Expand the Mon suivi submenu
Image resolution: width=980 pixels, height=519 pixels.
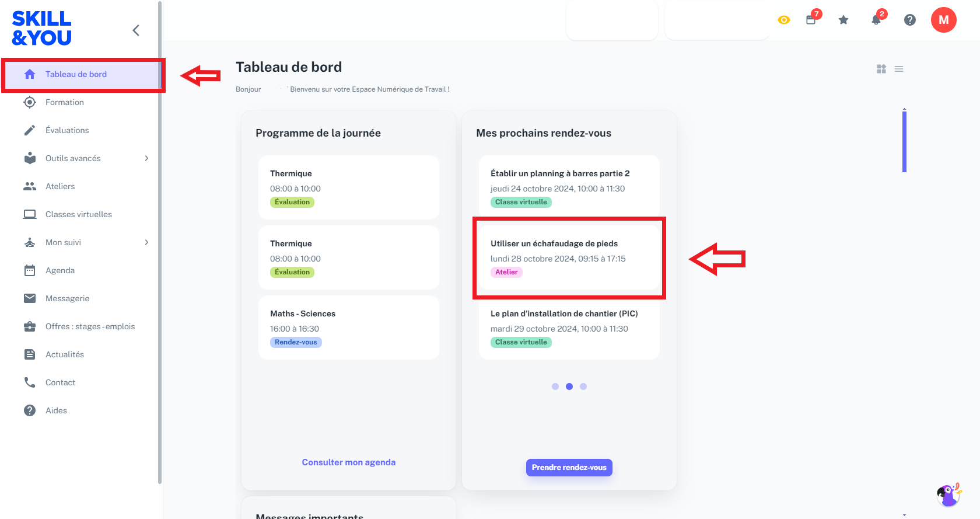[146, 242]
